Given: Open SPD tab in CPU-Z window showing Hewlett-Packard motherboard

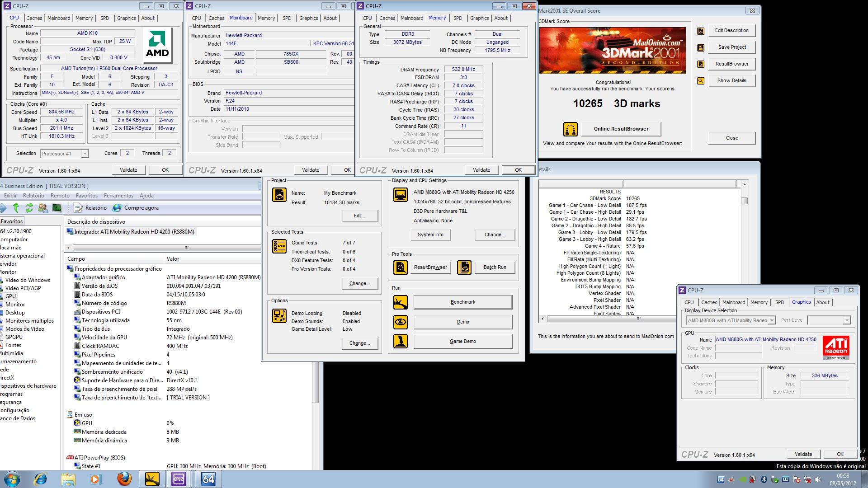Looking at the screenshot, I should [x=287, y=18].
